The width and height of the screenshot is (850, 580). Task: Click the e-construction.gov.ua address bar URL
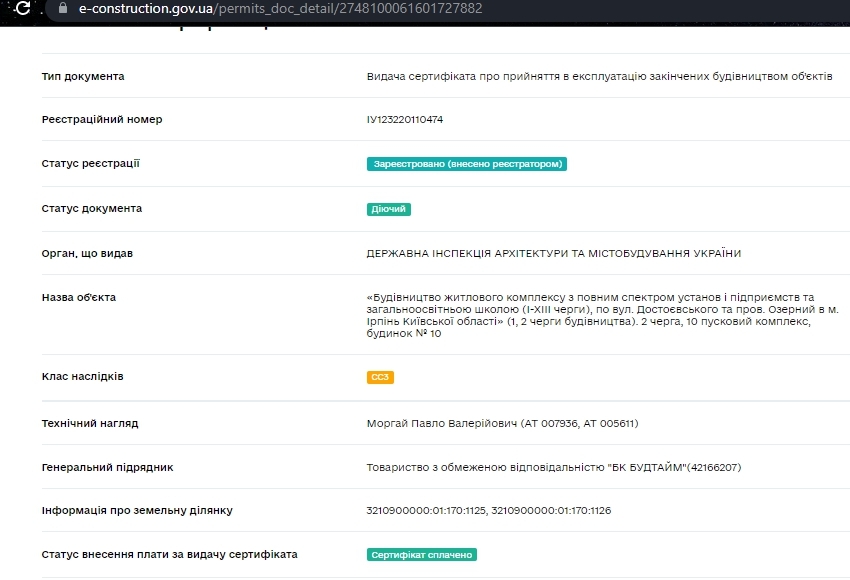click(x=280, y=8)
